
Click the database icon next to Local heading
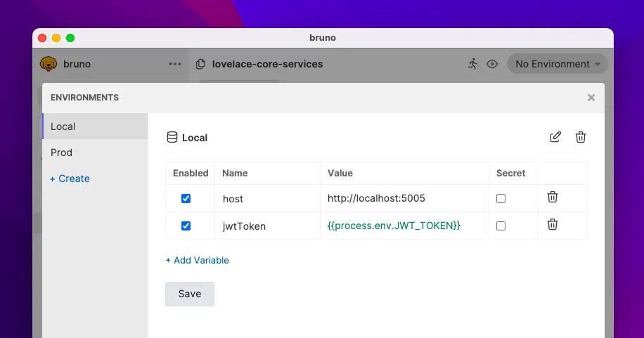click(x=172, y=137)
